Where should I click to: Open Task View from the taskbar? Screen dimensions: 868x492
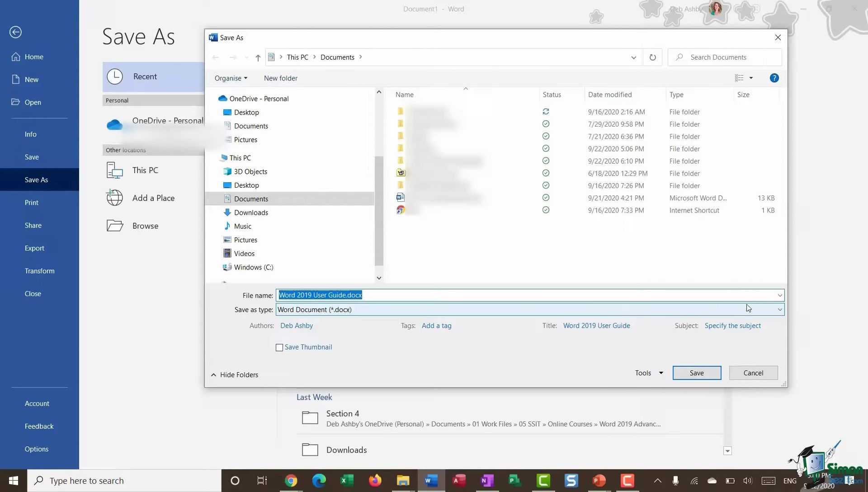click(262, 481)
